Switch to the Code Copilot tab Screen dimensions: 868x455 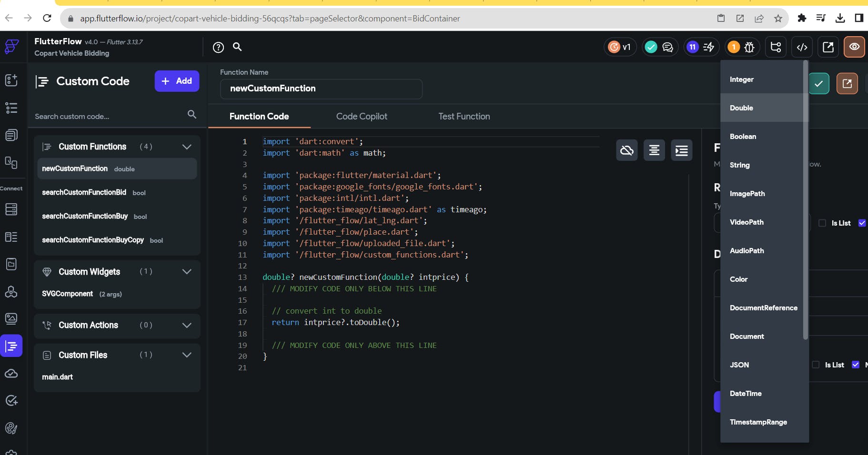coord(362,117)
